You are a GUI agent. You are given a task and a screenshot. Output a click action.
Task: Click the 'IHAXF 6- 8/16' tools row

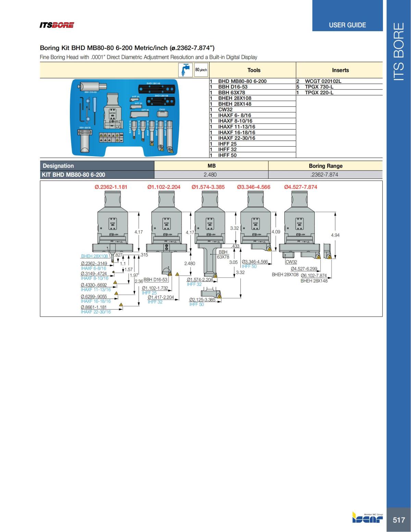[253, 115]
